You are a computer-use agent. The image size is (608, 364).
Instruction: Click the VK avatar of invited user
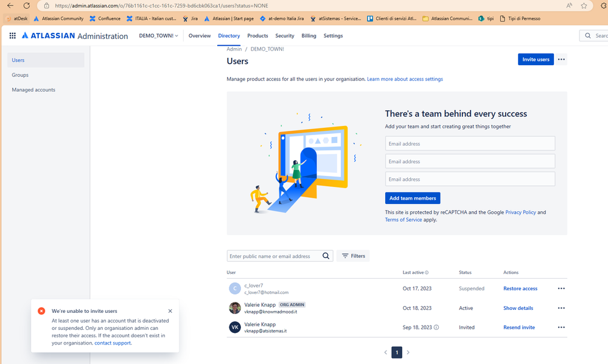(234, 327)
